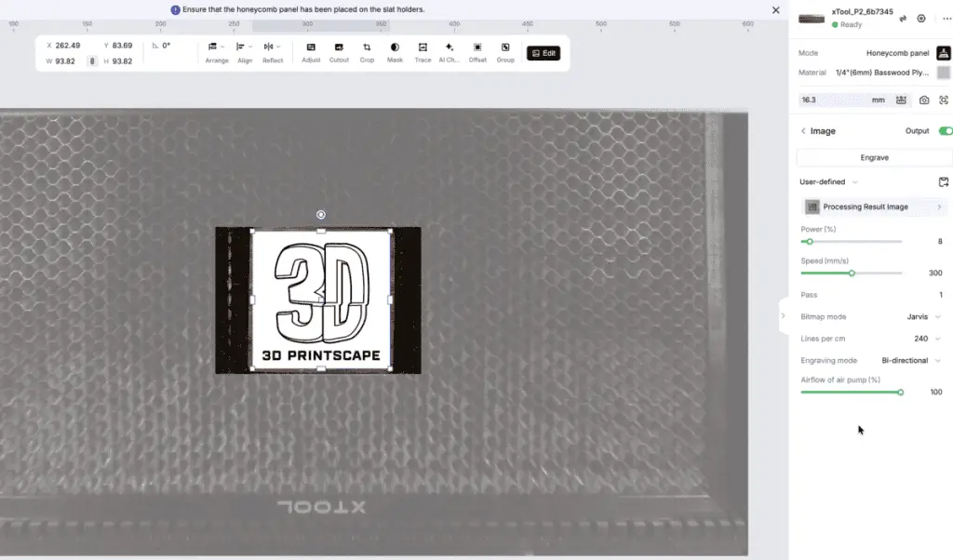Open the Bitmap mode Jarvis dropdown
Image resolution: width=953 pixels, height=560 pixels.
pyautogui.click(x=923, y=316)
